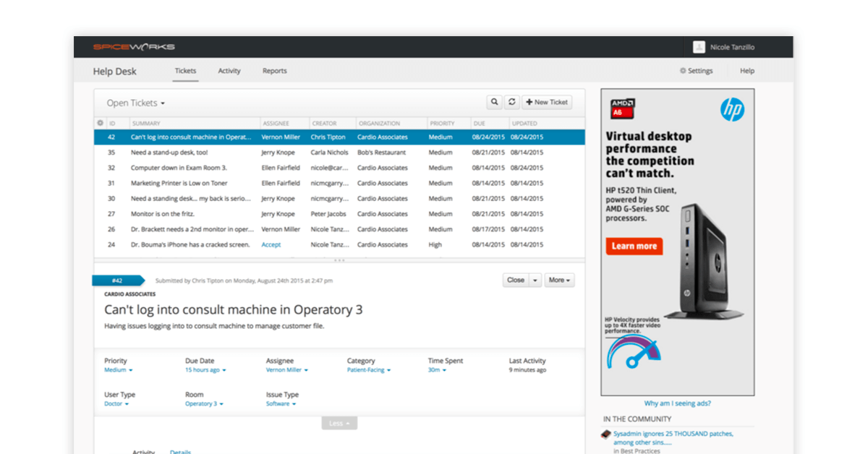Click creator 'Carla Nichols' cell
Image resolution: width=868 pixels, height=454 pixels.
(329, 153)
